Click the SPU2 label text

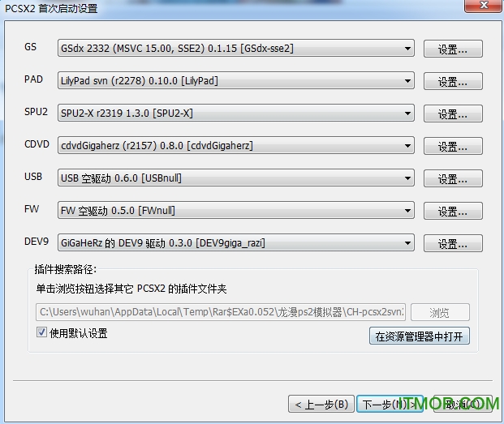click(36, 112)
